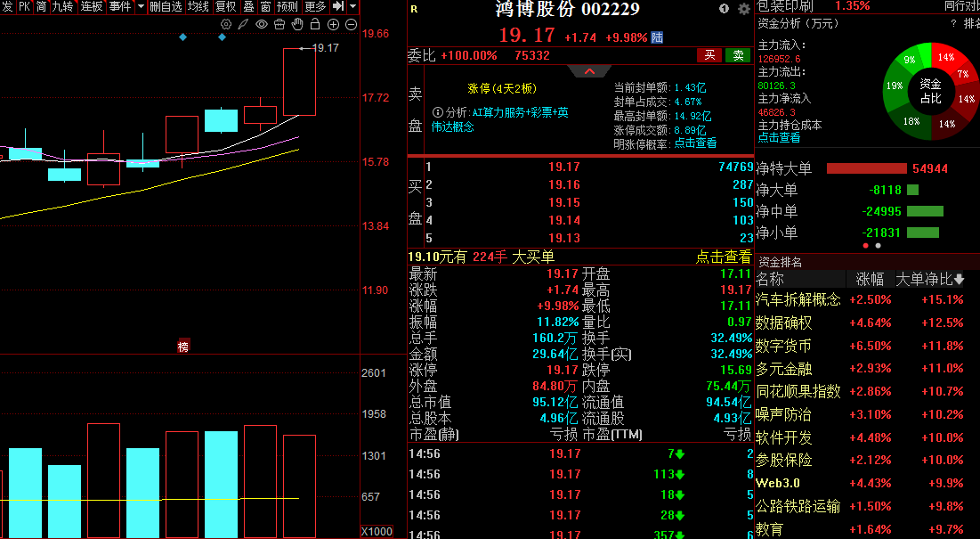Open 噪声防治 sector row
The width and height of the screenshot is (980, 539).
867,414
